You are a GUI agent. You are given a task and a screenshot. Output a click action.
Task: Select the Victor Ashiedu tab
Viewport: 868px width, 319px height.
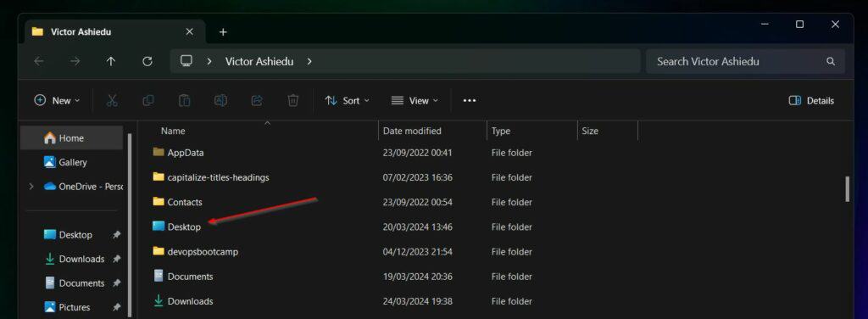click(114, 31)
